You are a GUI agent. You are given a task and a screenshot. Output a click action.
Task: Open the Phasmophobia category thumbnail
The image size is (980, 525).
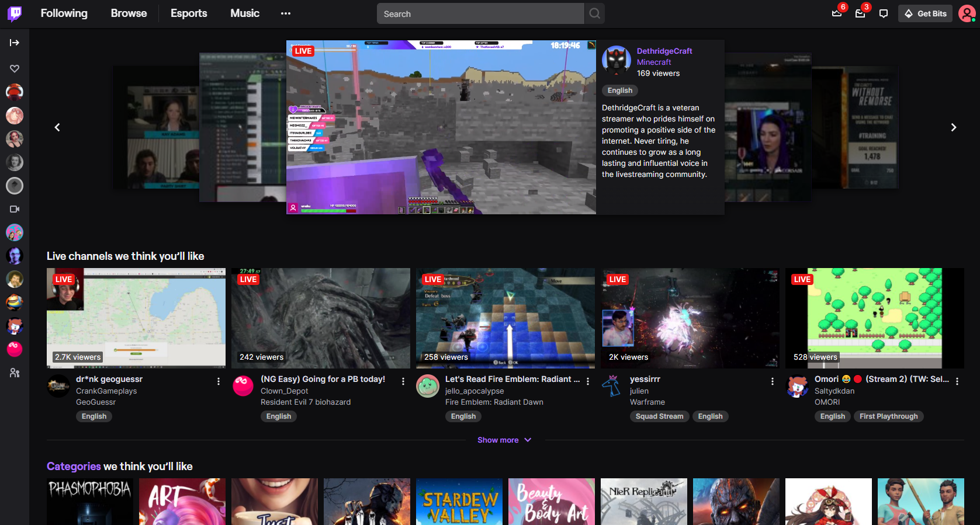pyautogui.click(x=90, y=502)
